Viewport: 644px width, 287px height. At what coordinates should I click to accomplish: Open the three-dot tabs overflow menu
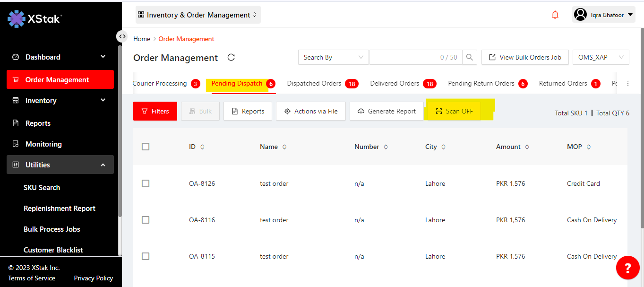pos(627,84)
